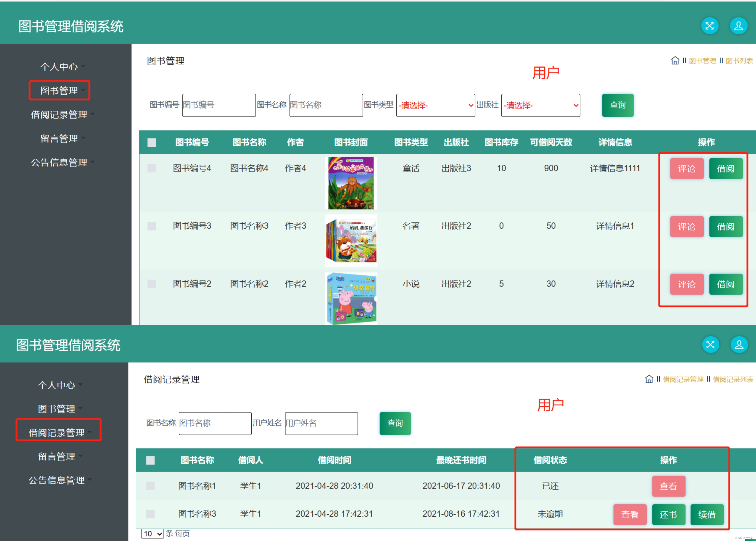The image size is (756, 541).
Task: Select 借阅记录管理 in the upper sidebar
Action: pyautogui.click(x=59, y=115)
